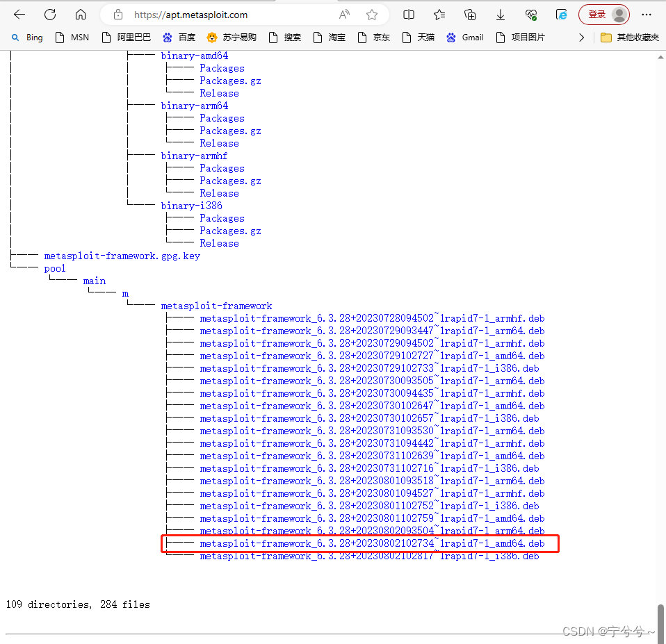This screenshot has height=644, width=666.
Task: Open the MSN bookmark
Action: coord(72,38)
